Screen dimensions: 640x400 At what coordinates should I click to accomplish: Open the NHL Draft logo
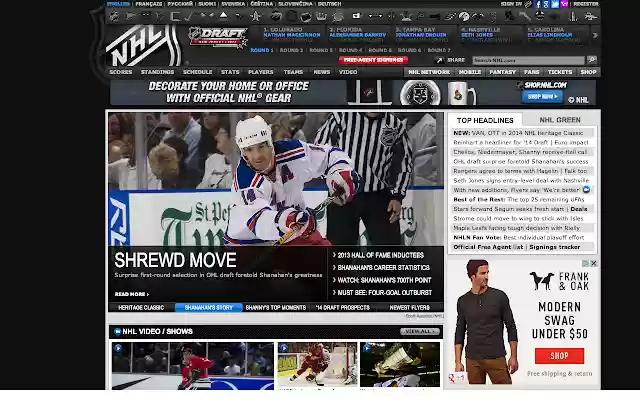(x=218, y=36)
